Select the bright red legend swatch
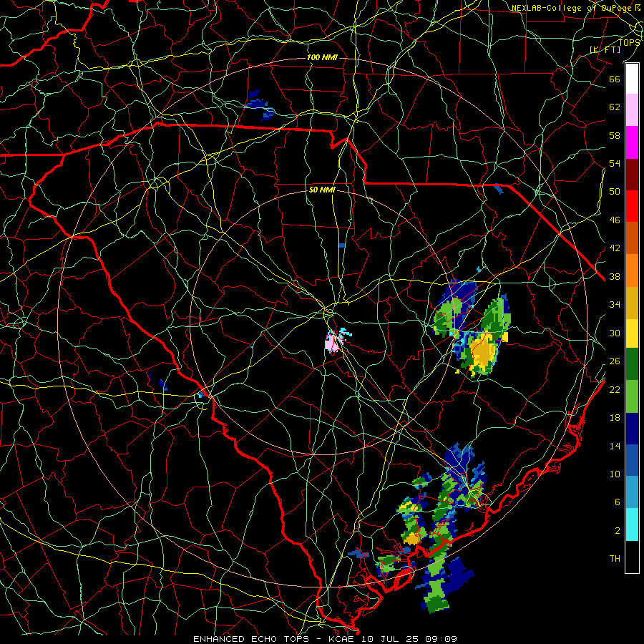This screenshot has width=644, height=644. click(x=632, y=206)
